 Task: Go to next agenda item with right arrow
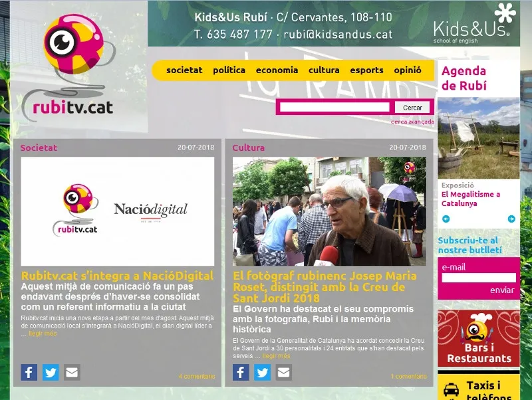[x=511, y=219]
